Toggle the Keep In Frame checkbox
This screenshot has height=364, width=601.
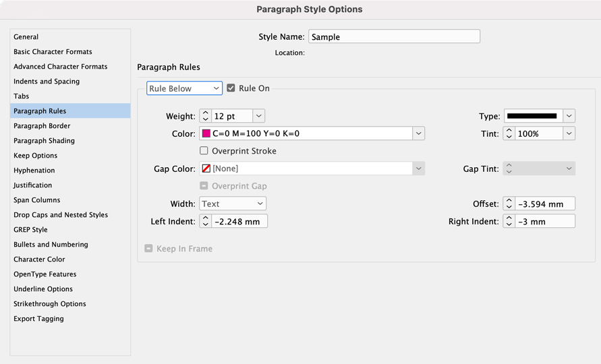(x=148, y=248)
